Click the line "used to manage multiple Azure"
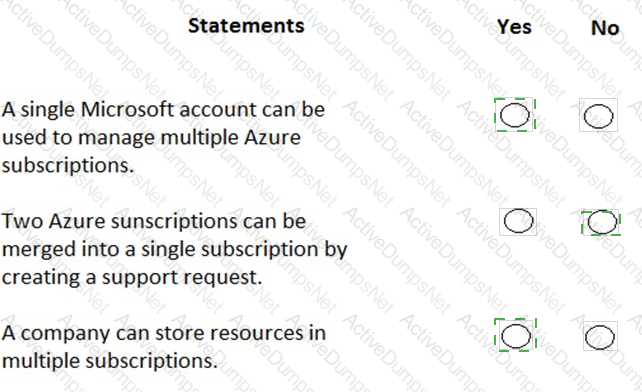 click(151, 137)
